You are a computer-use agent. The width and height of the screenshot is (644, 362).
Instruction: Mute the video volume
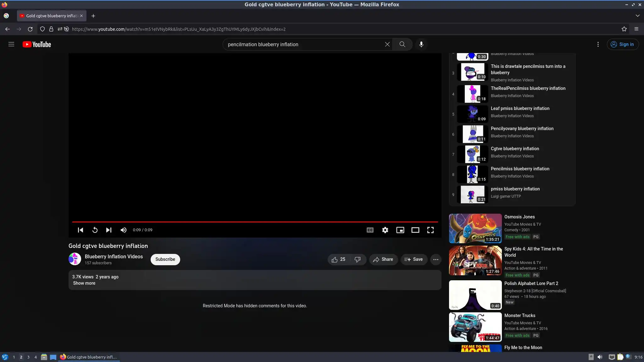pos(124,230)
